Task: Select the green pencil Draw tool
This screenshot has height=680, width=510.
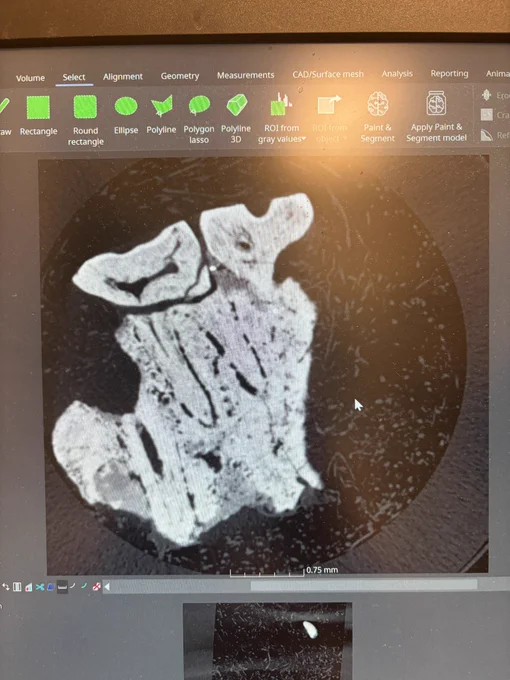Action: (x=3, y=106)
